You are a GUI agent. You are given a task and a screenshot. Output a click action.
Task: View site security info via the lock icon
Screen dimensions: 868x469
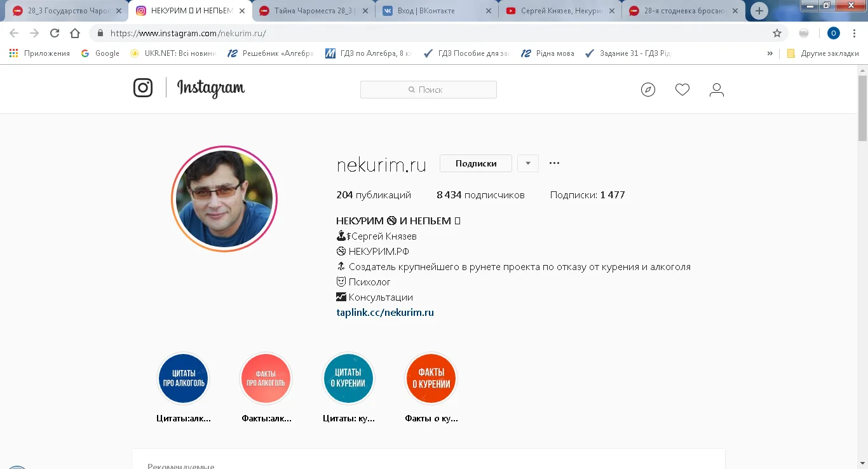point(100,33)
